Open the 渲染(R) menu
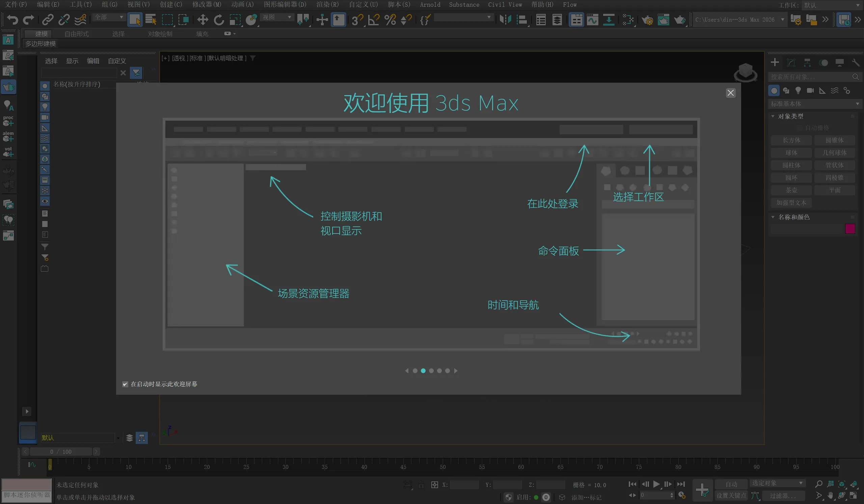Viewport: 864px width, 504px height. [327, 5]
